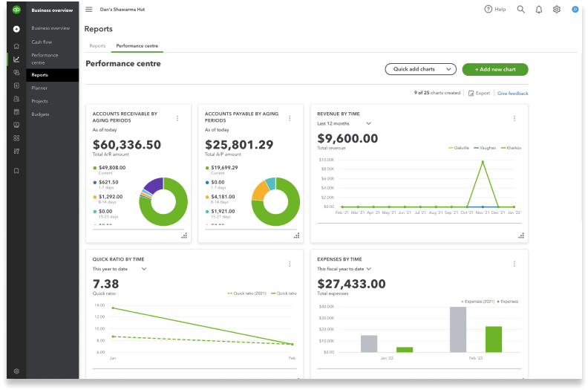This screenshot has width=588, height=390.
Task: Click the Export icon
Action: pyautogui.click(x=471, y=93)
